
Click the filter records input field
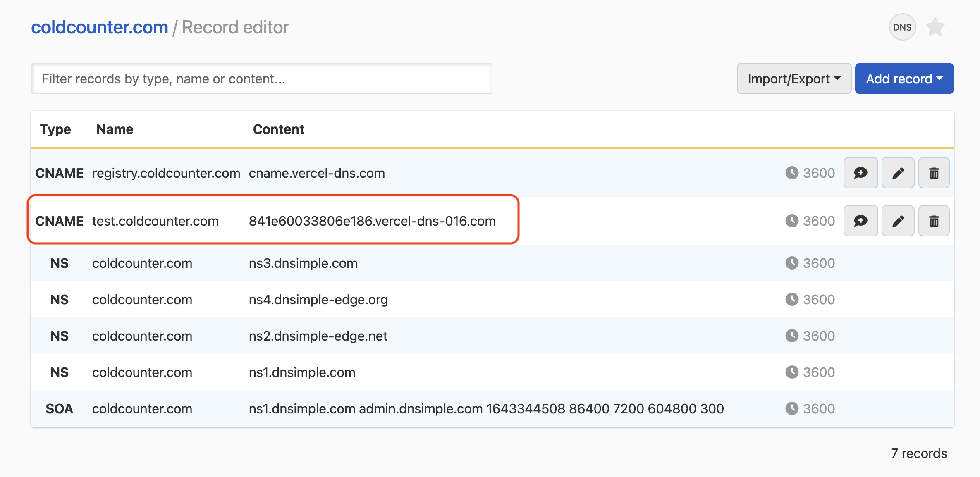tap(261, 79)
